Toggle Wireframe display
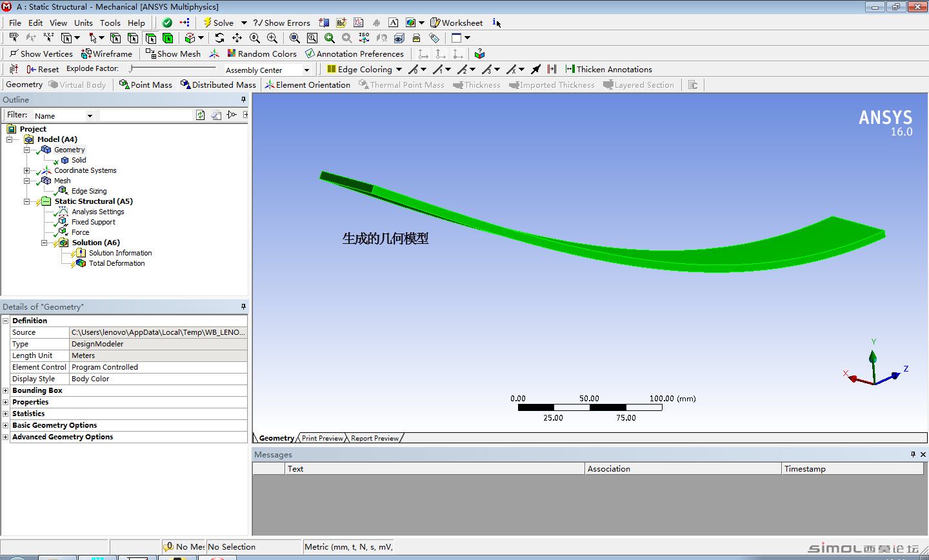 (106, 54)
